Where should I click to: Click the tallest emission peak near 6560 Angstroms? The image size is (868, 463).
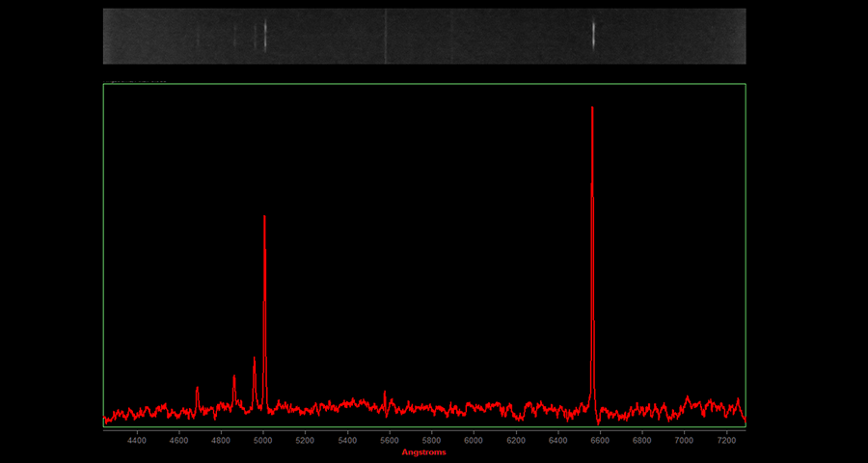tap(592, 109)
